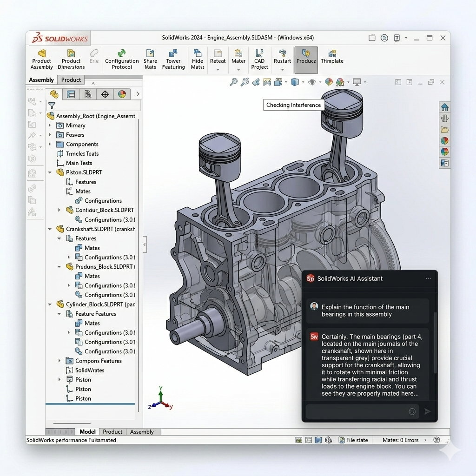Click upper appearances color ball in task pane
The height and width of the screenshot is (476, 476).
click(445, 140)
